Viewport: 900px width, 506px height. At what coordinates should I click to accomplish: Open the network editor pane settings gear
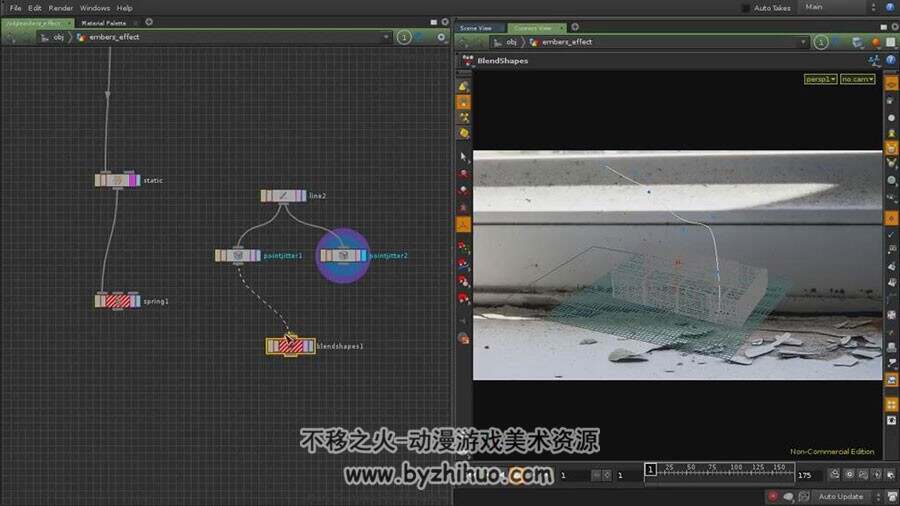[441, 37]
